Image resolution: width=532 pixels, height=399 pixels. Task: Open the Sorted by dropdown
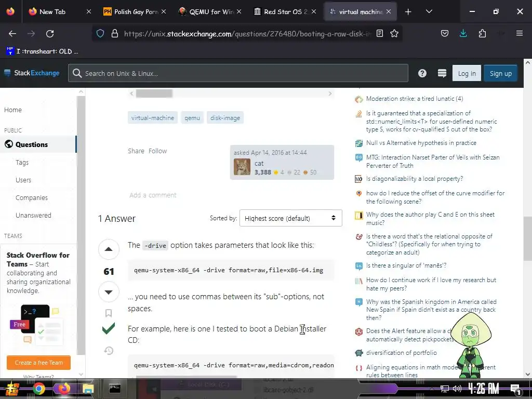(x=291, y=218)
